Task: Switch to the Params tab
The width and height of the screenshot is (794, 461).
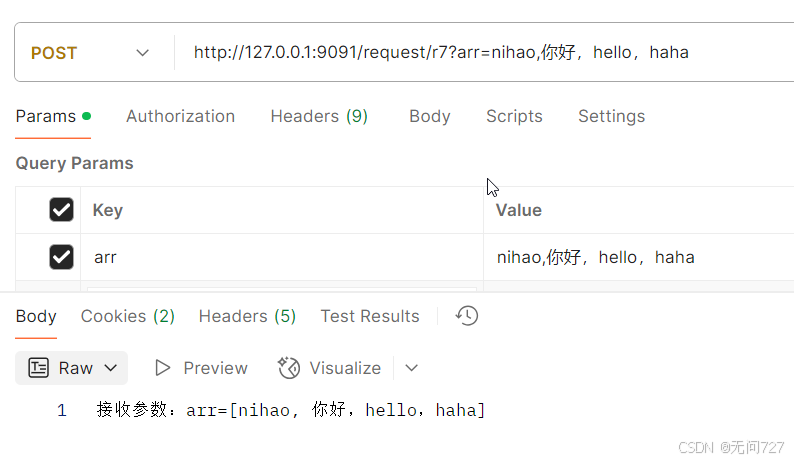Action: [x=53, y=117]
